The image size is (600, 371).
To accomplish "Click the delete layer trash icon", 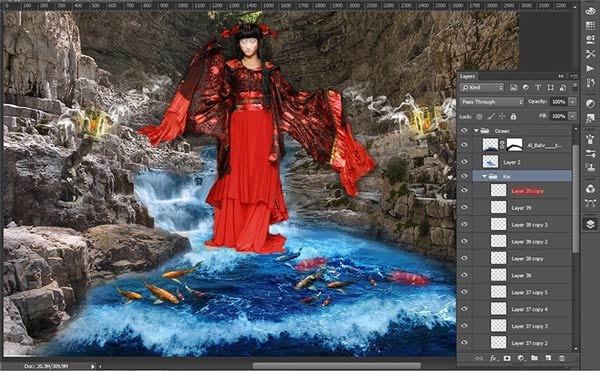I will (x=561, y=358).
